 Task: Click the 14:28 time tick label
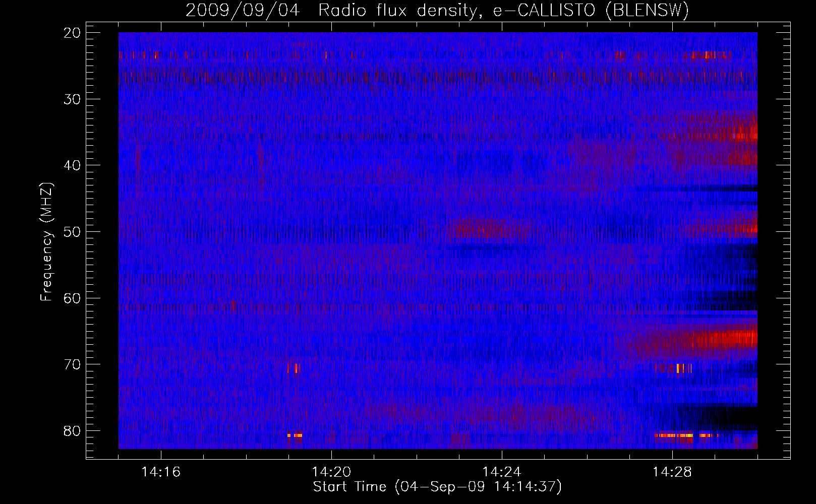tap(672, 472)
